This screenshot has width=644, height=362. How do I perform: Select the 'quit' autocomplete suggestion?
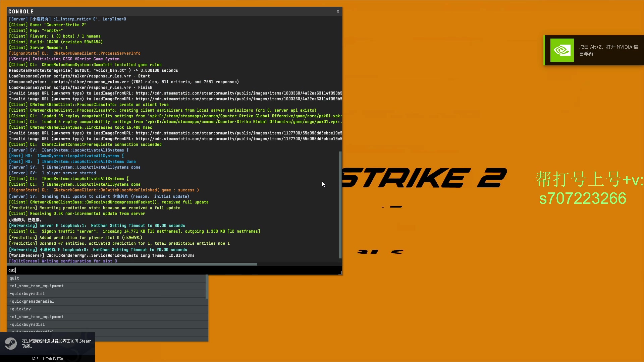tap(106, 278)
